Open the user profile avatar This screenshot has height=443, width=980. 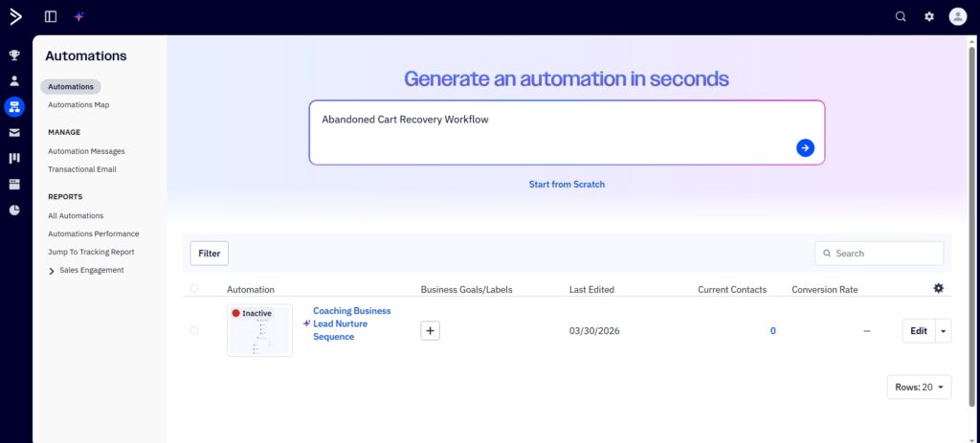click(x=957, y=17)
